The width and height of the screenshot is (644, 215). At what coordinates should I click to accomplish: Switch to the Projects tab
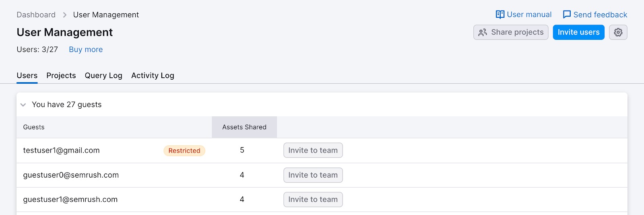pyautogui.click(x=61, y=76)
